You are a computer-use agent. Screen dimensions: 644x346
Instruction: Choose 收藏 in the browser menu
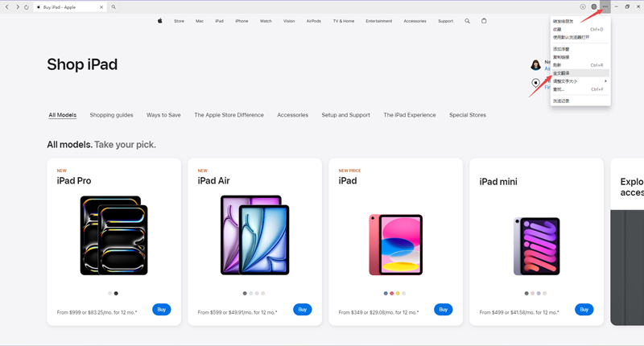coord(558,29)
